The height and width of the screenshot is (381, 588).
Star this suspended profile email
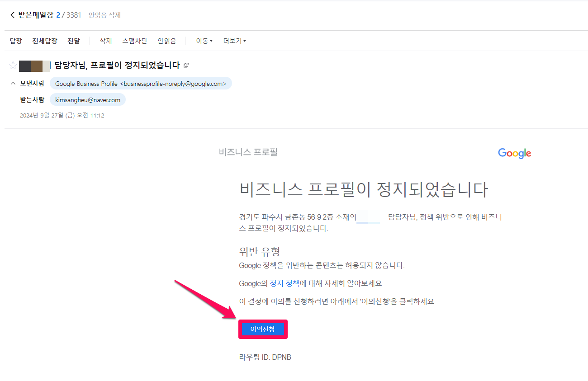(x=13, y=66)
